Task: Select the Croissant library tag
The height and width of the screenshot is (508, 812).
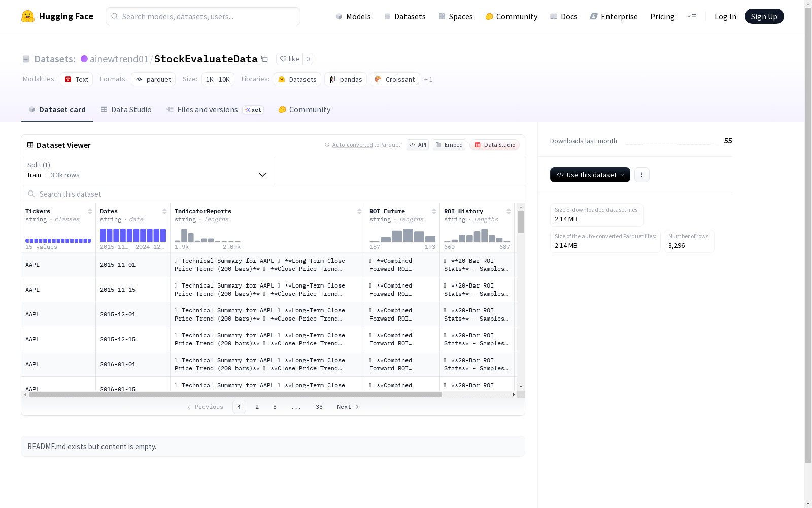Action: click(x=395, y=79)
